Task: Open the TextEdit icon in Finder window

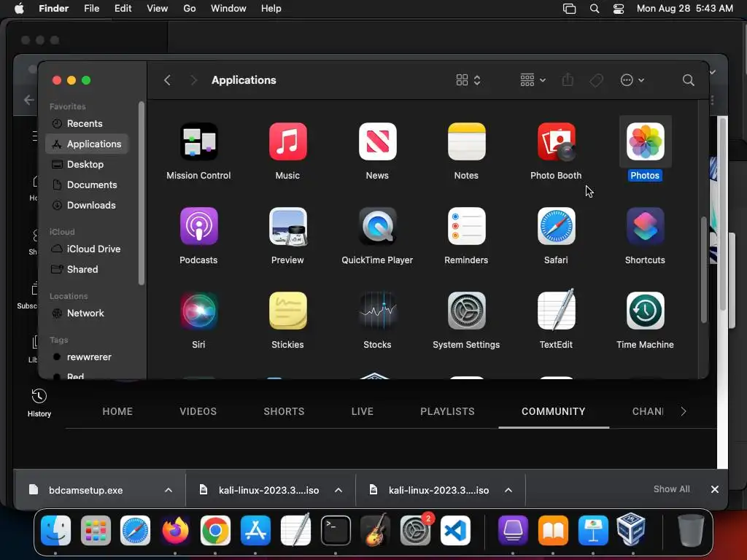Action: [556, 309]
